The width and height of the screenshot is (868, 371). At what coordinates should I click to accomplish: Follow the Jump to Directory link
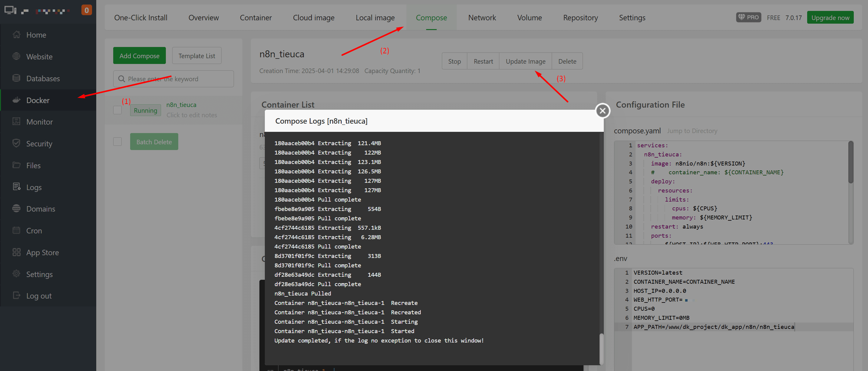click(692, 131)
